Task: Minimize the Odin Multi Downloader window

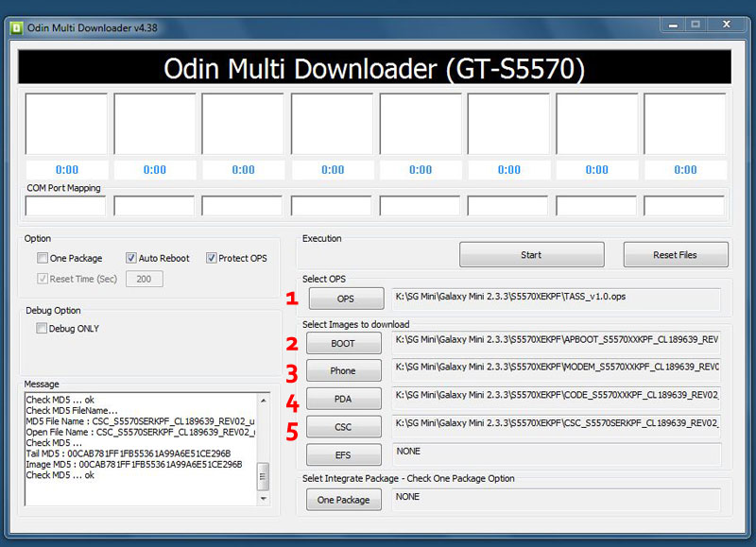Action: coord(673,25)
